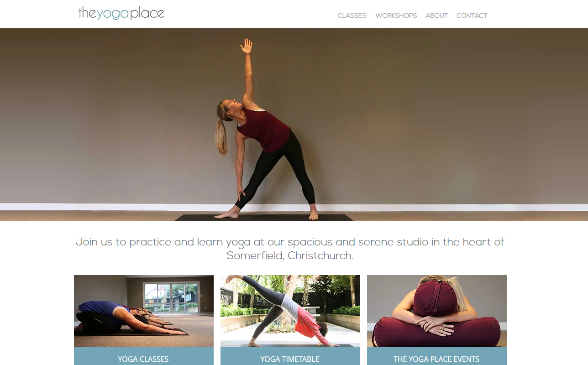Viewport: 588px width, 365px height.
Task: Open the outdoor downward dog leg-raise photo
Action: pyautogui.click(x=290, y=311)
